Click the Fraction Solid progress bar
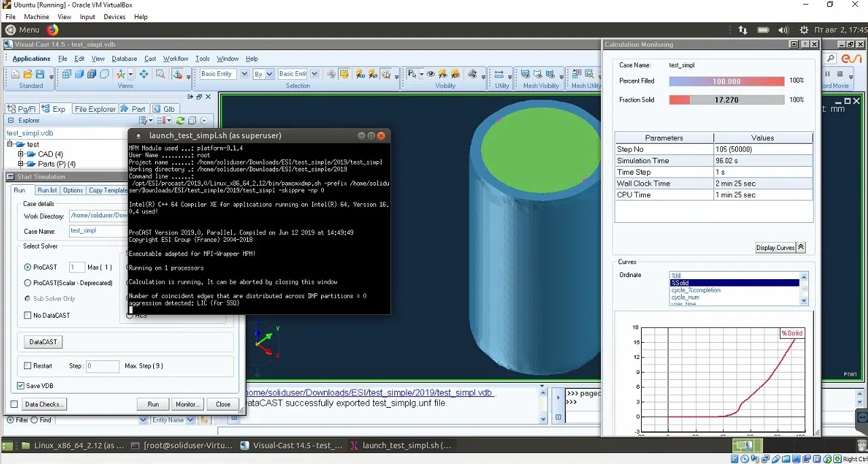 tap(727, 100)
